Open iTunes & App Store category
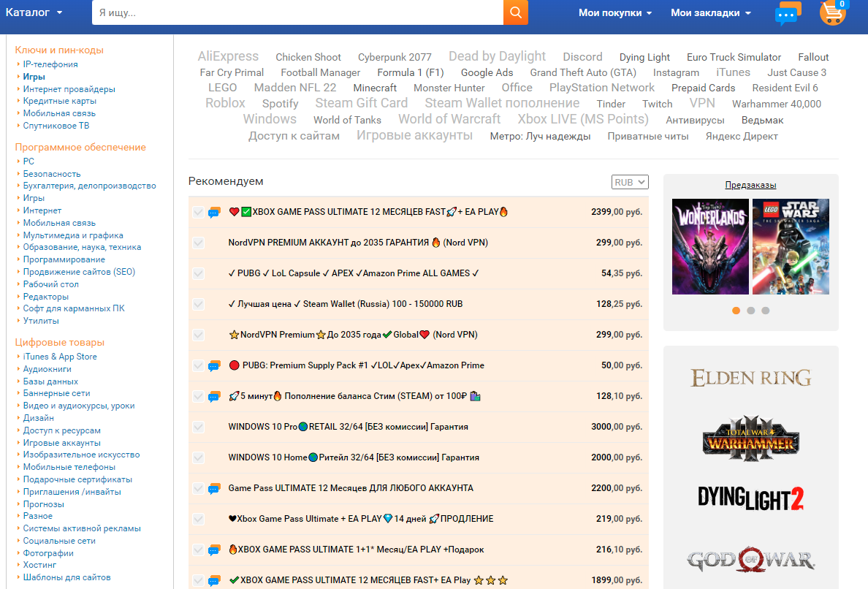The image size is (868, 589). [x=60, y=357]
